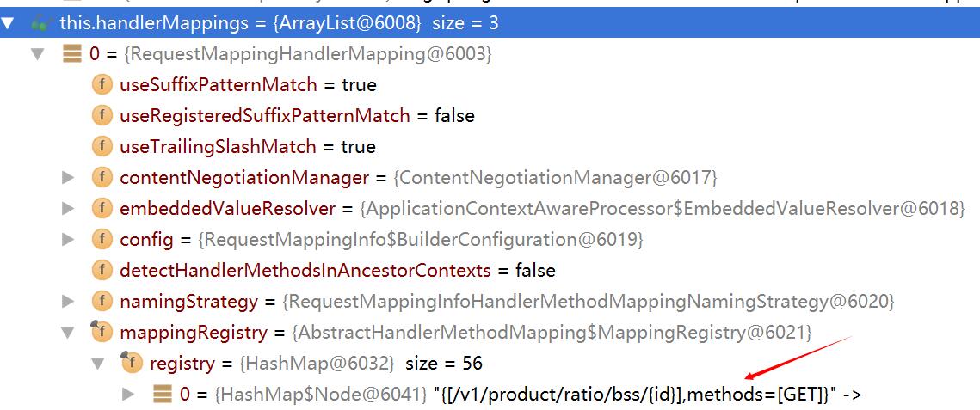Click field icon next to useSuffixPatternMatch
Viewport: 980px width, 410px height.
[x=102, y=84]
